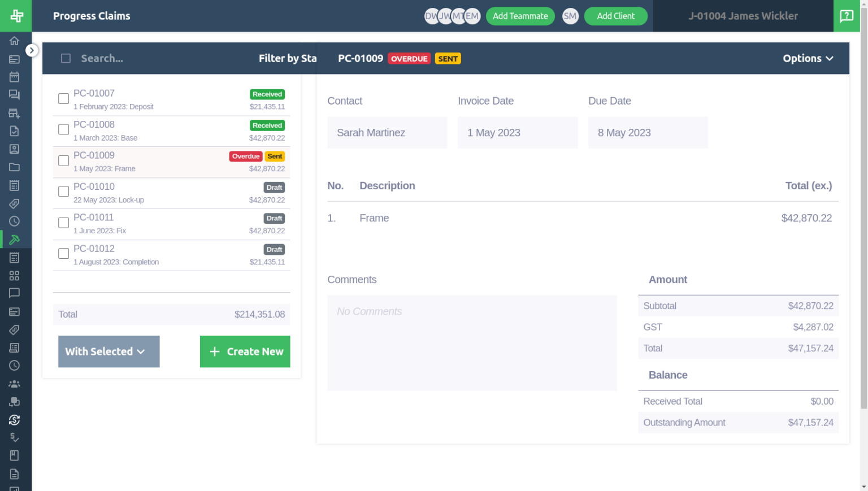Open the chat messages sidebar icon
The width and height of the screenshot is (868, 491).
click(14, 94)
